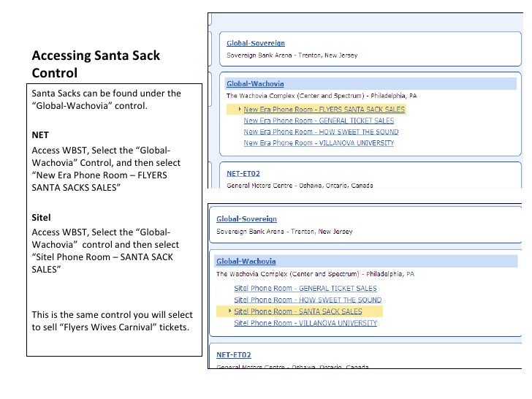Open New Era Phone Room HOW SWEET THE SOUND
Screen dimensions: 532x399
point(321,132)
